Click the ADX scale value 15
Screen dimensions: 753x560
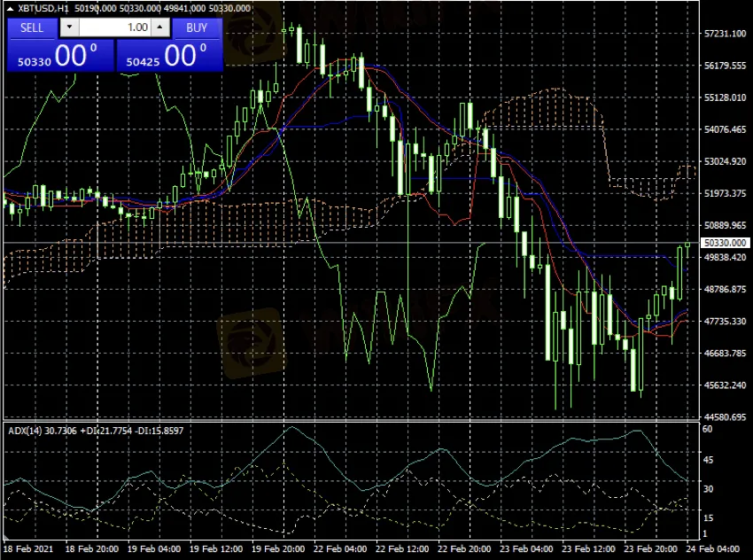[708, 518]
